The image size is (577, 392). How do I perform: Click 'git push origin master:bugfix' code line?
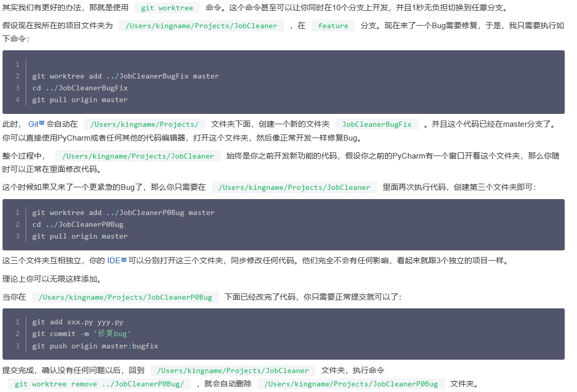95,346
